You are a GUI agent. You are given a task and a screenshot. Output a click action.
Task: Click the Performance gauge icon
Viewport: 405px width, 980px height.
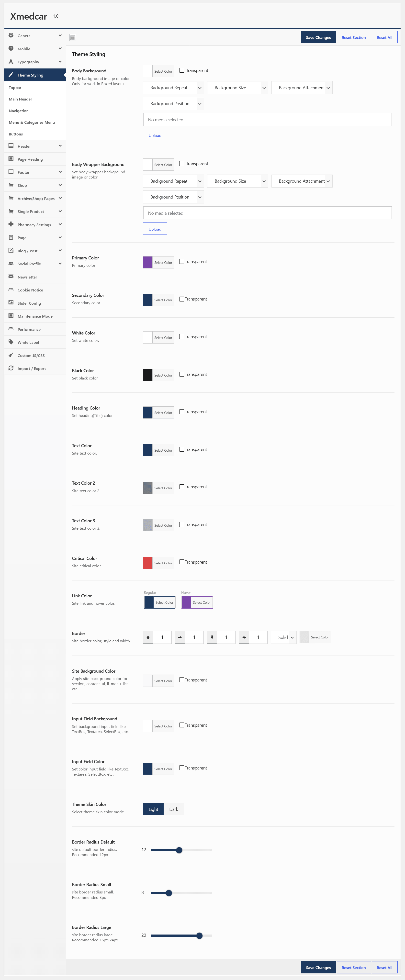tap(11, 329)
